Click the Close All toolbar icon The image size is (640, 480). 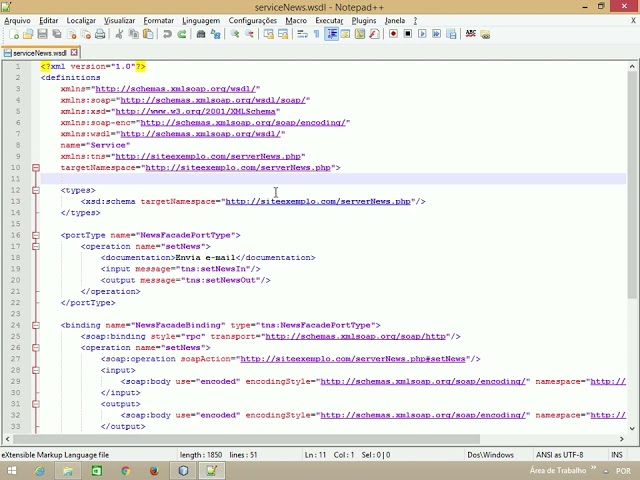coord(86,34)
